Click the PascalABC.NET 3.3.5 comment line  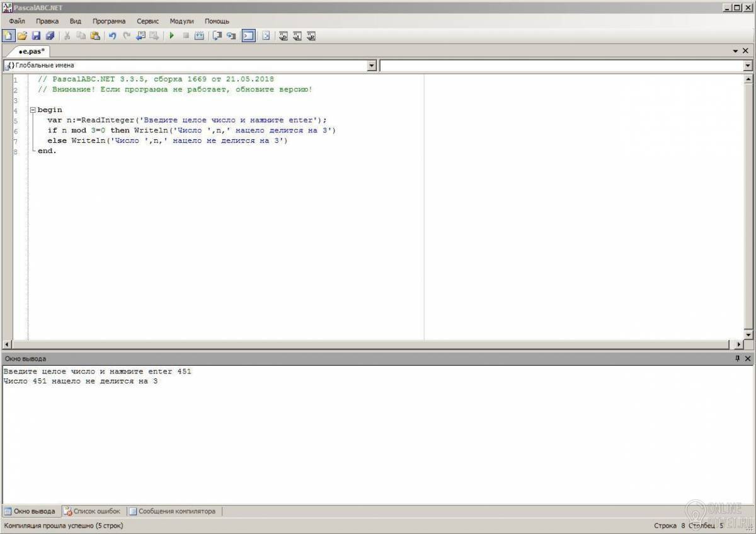click(x=156, y=79)
